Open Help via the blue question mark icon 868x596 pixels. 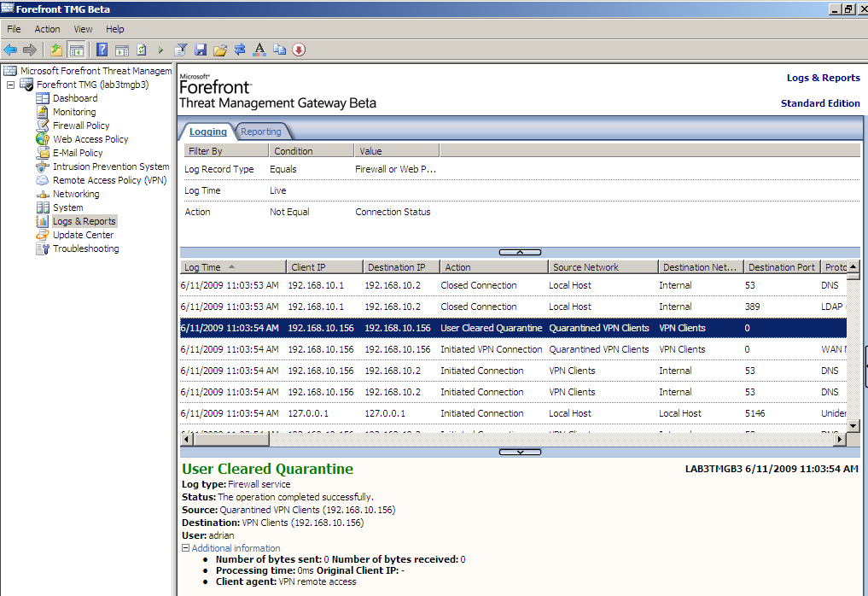(x=102, y=50)
